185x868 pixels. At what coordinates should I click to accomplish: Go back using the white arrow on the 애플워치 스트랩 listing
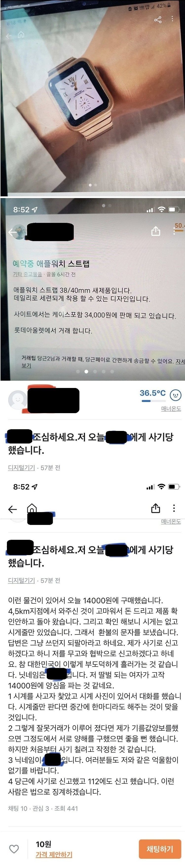[x=13, y=232]
